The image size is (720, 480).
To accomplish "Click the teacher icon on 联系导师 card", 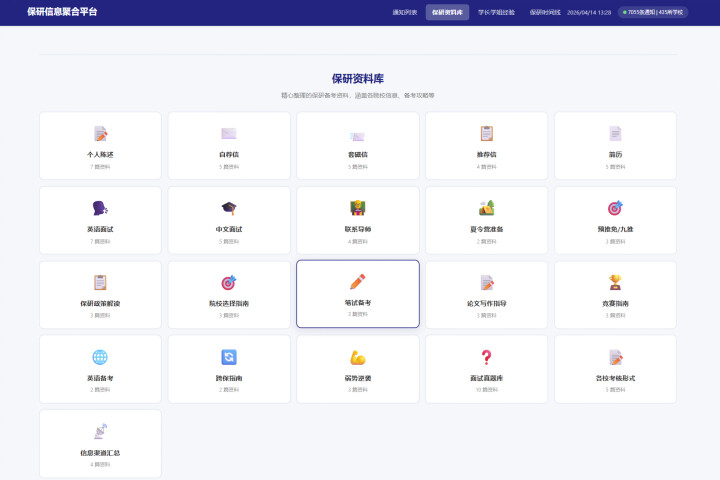I will 357,208.
